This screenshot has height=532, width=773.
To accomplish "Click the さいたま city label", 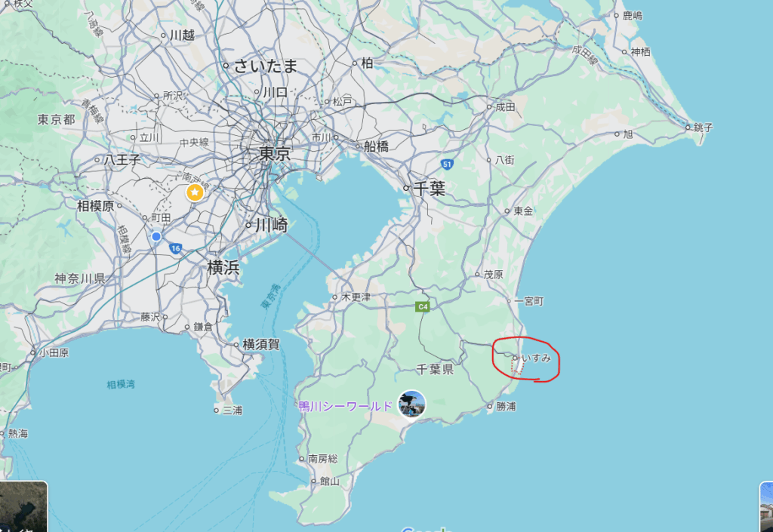I will click(266, 66).
